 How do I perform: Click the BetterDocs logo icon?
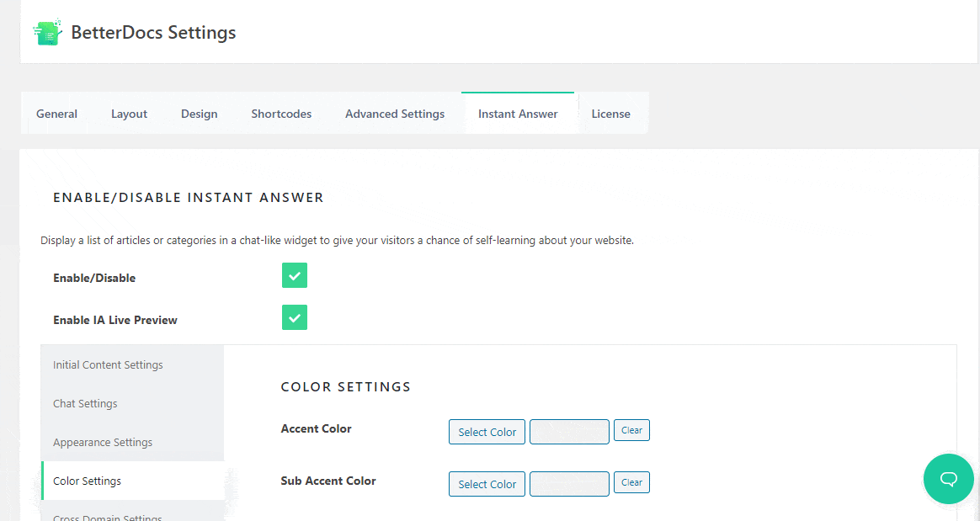47,32
